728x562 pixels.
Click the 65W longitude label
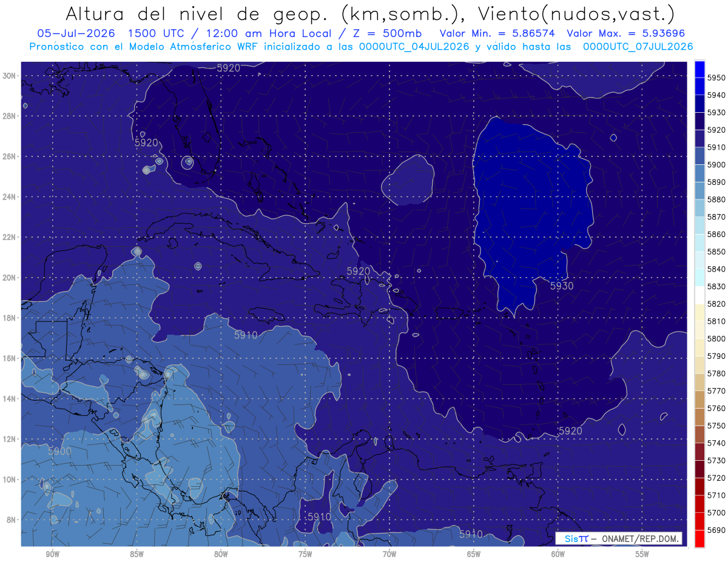(x=474, y=555)
